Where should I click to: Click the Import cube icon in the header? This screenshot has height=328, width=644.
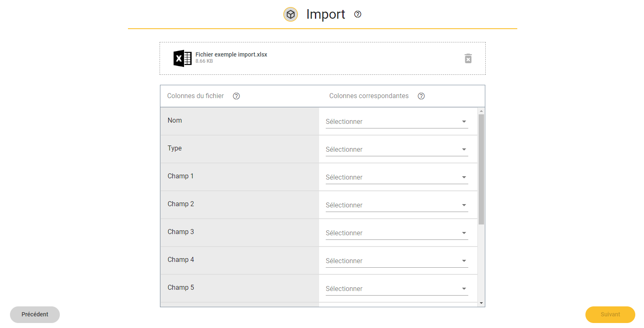pos(290,15)
